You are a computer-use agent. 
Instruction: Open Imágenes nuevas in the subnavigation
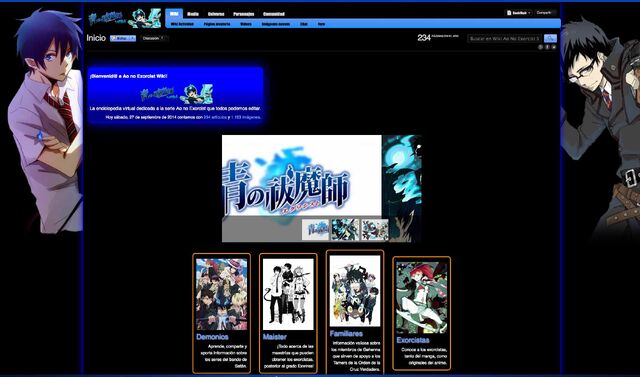tap(276, 24)
